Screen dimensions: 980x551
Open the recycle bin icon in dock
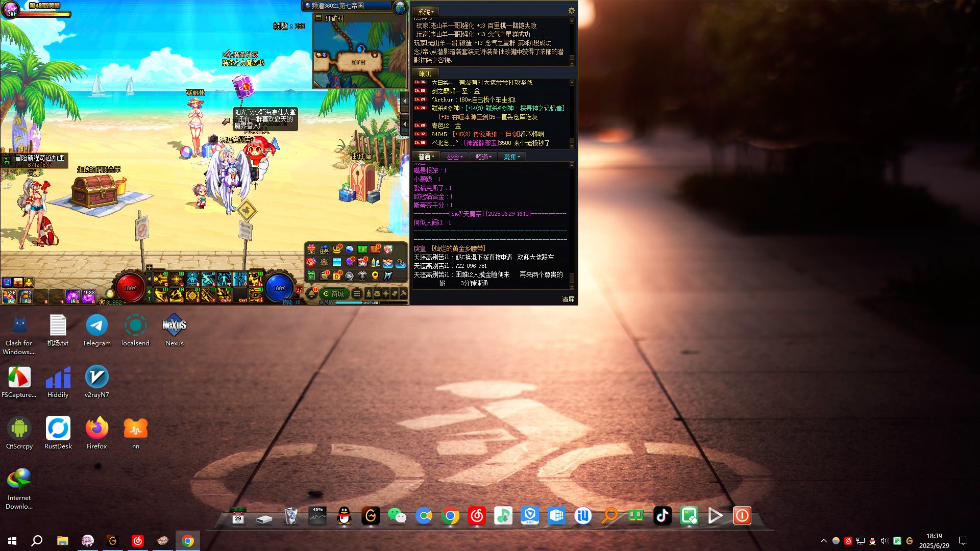click(291, 516)
